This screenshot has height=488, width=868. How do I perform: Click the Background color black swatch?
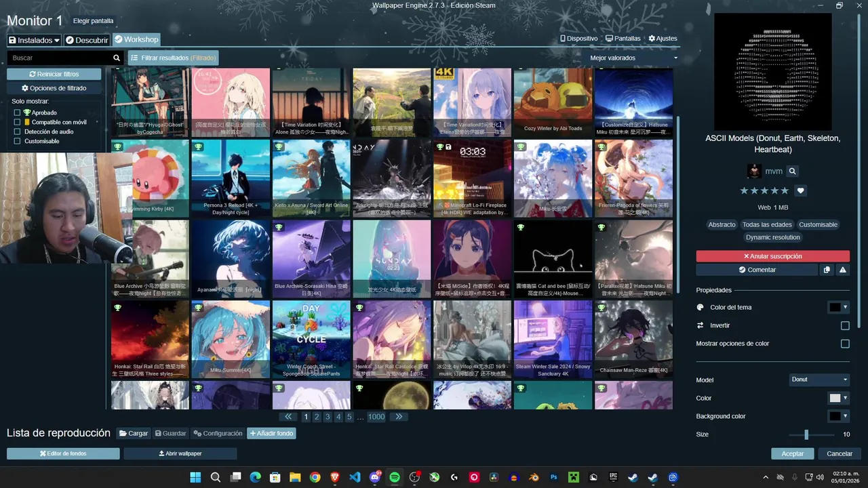835,416
